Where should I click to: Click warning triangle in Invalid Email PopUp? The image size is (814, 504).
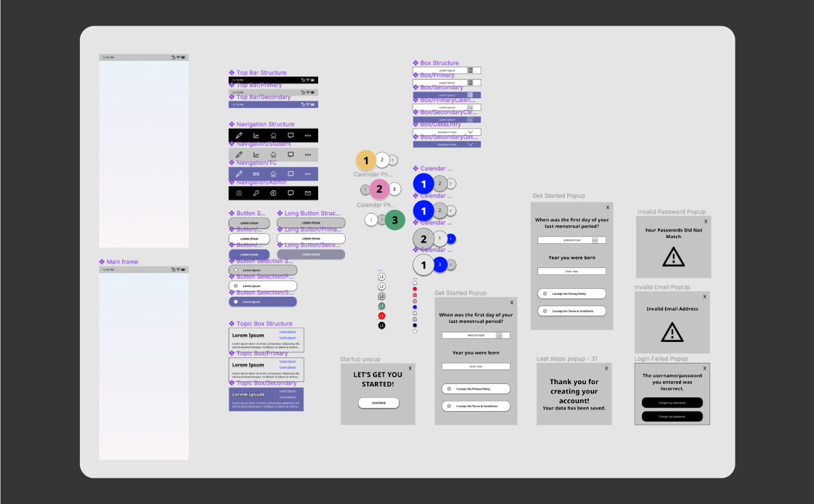672,332
